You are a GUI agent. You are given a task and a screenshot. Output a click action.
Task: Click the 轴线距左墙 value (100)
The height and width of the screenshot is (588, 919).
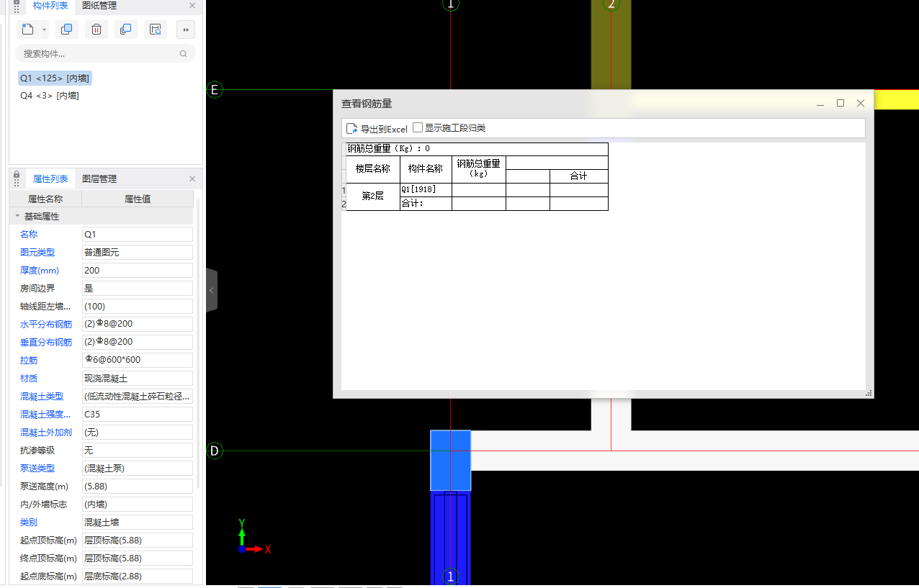coord(138,306)
